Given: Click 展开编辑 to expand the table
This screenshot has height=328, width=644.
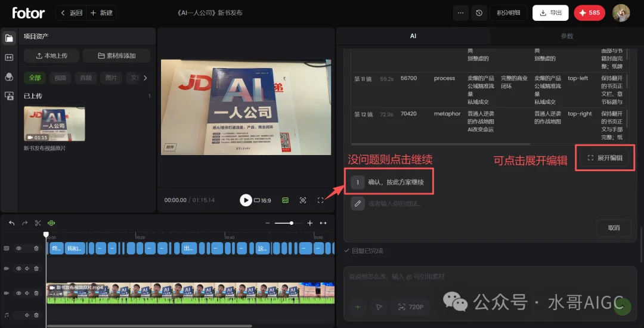Looking at the screenshot, I should pyautogui.click(x=605, y=157).
